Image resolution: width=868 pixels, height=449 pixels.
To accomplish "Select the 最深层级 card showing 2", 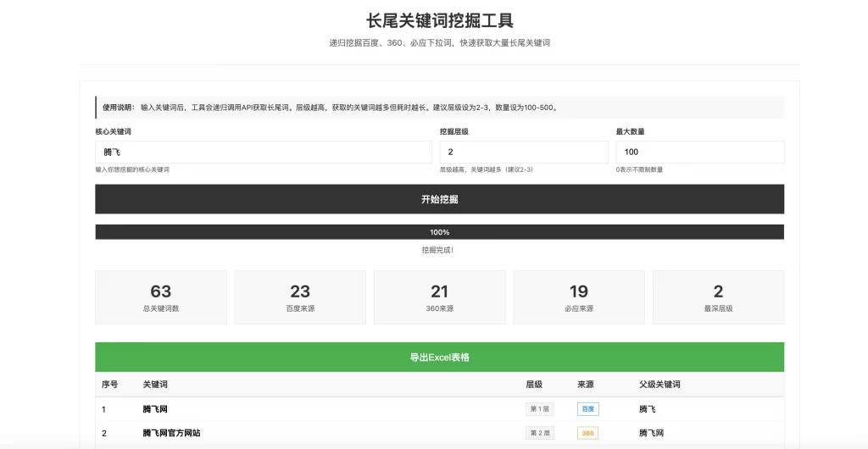I will pyautogui.click(x=719, y=297).
